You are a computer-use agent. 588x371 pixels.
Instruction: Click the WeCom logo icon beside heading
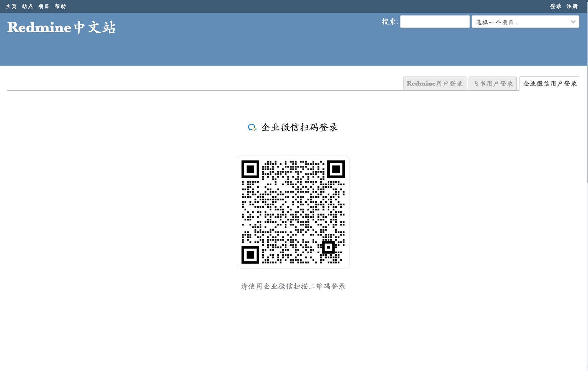pyautogui.click(x=252, y=128)
